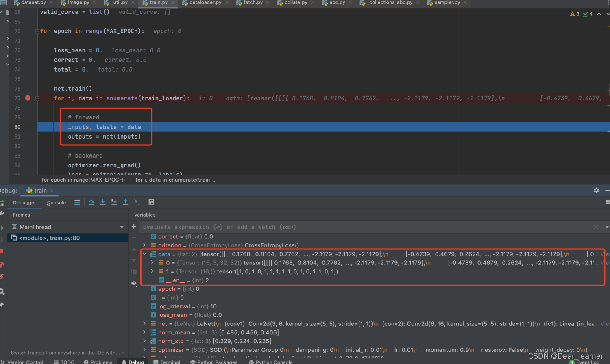Collapse the data variable node
The height and width of the screenshot is (364, 610).
pos(144,254)
